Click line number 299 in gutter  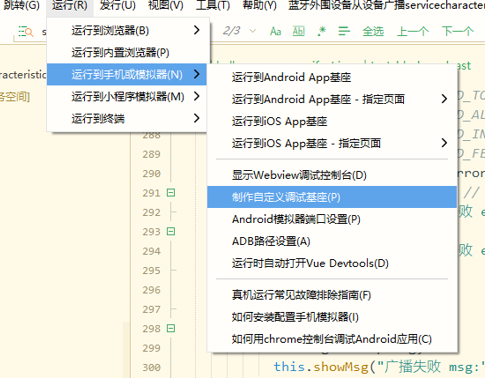(152, 348)
